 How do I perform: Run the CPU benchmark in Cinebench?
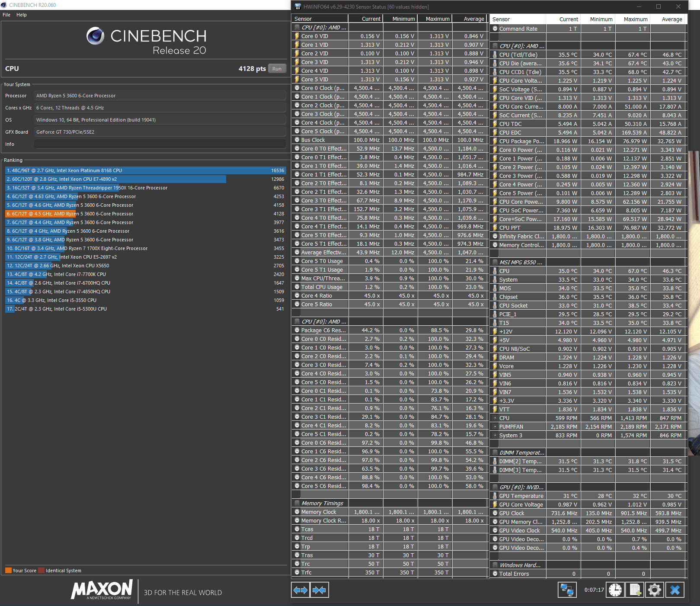click(277, 69)
